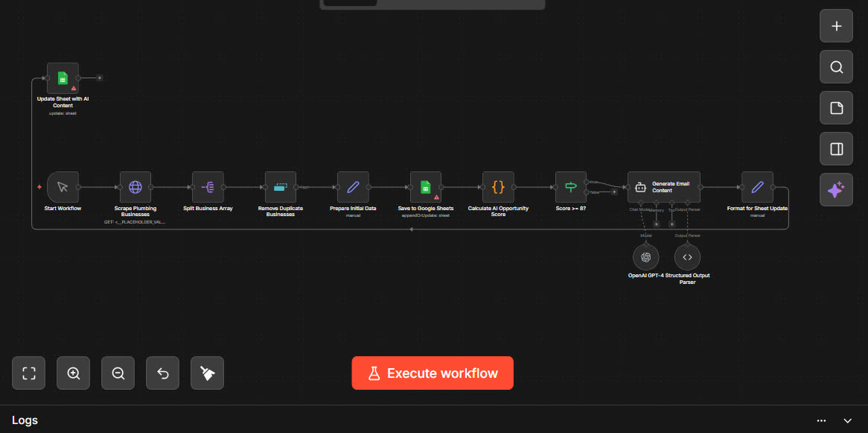Open the OpenAI GPT-4 model sub-node
This screenshot has width=868, height=433.
coord(645,256)
